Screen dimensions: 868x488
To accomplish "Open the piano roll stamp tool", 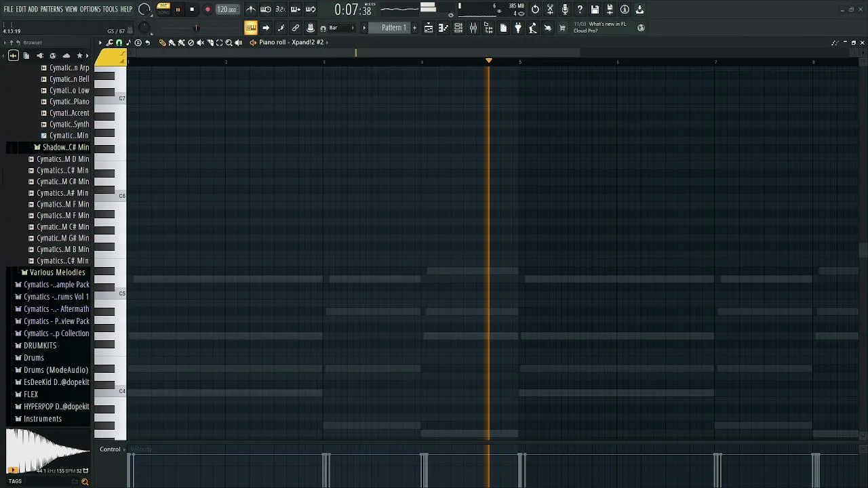I will pos(138,43).
